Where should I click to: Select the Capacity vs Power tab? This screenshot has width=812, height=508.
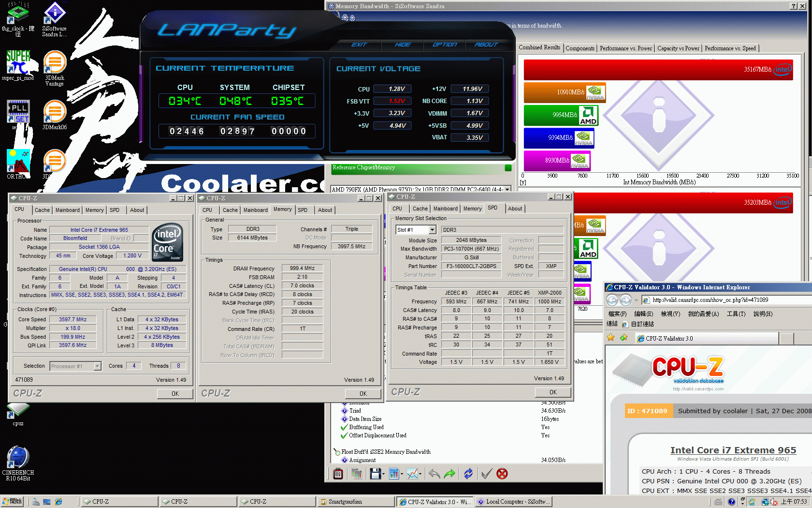pyautogui.click(x=678, y=48)
